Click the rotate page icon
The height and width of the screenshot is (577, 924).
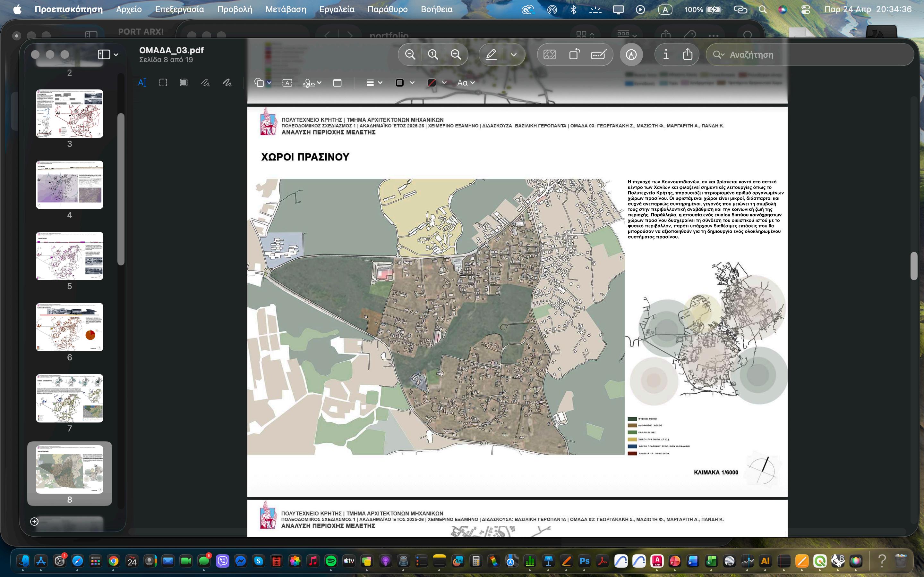point(574,54)
